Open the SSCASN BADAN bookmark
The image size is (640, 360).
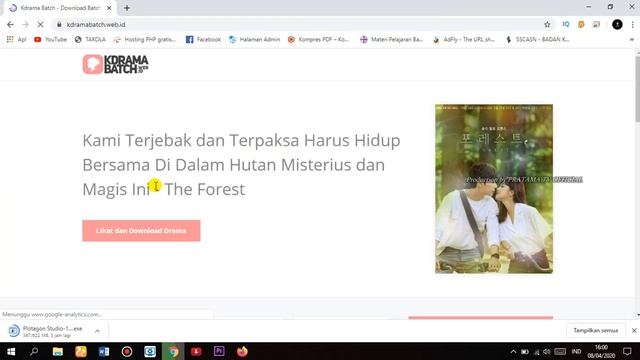[x=537, y=40]
